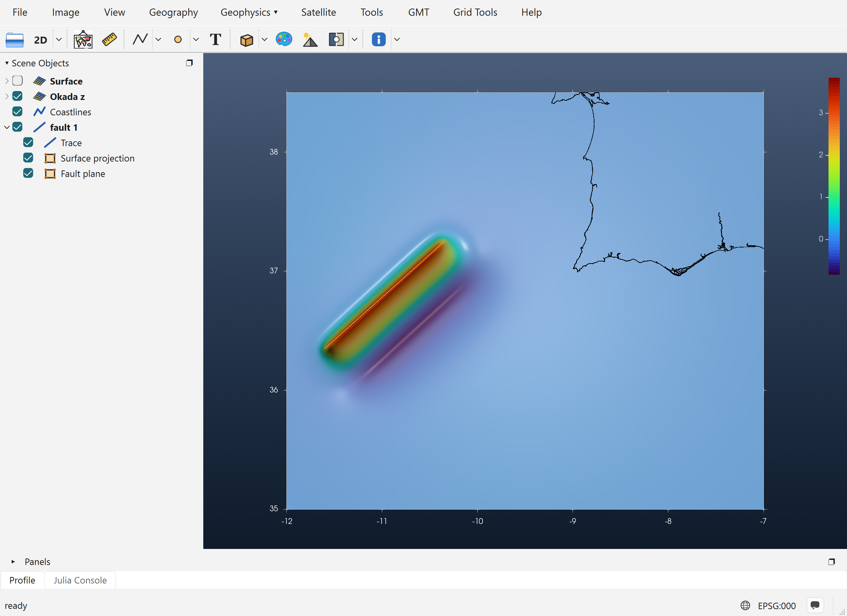Select the Profile tab
The image size is (847, 616).
click(22, 580)
